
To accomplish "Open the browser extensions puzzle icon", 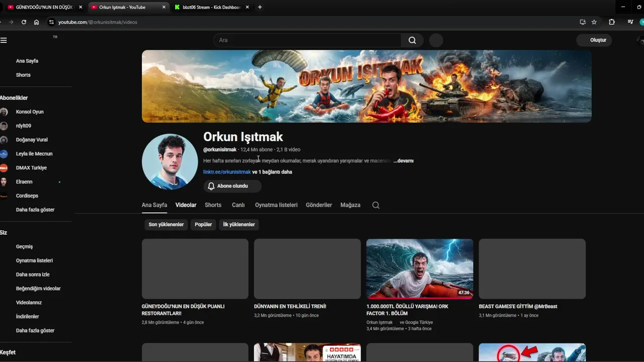I will (x=612, y=22).
